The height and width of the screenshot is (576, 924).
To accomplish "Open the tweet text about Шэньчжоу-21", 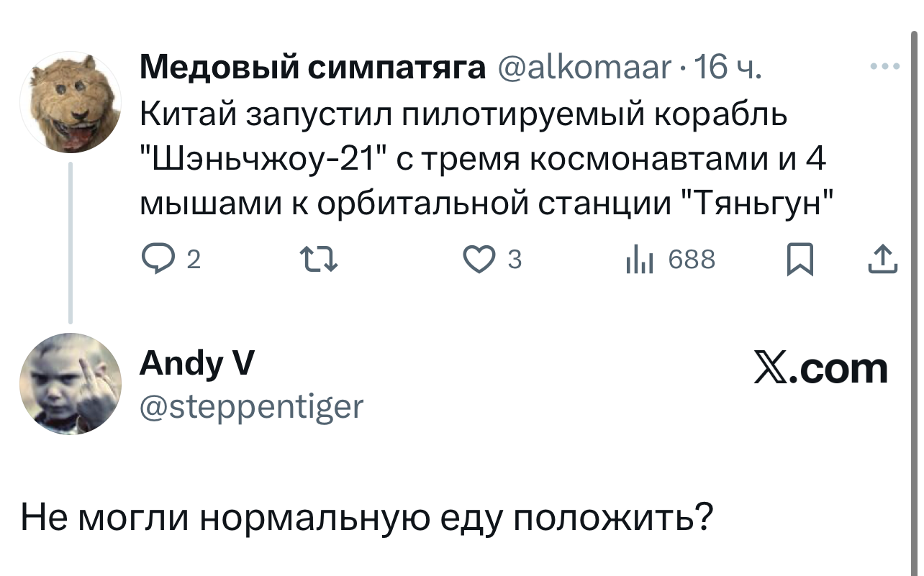I will pyautogui.click(x=482, y=159).
